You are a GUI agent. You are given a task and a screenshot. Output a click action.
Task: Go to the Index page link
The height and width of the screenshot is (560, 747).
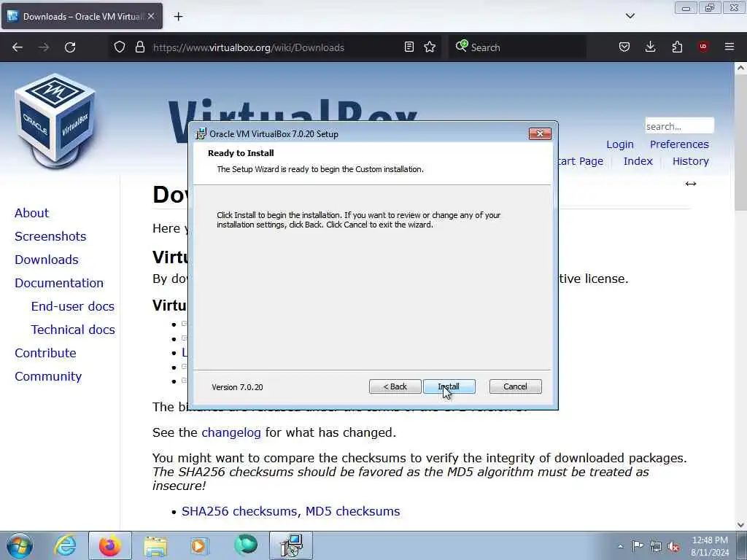(x=638, y=161)
